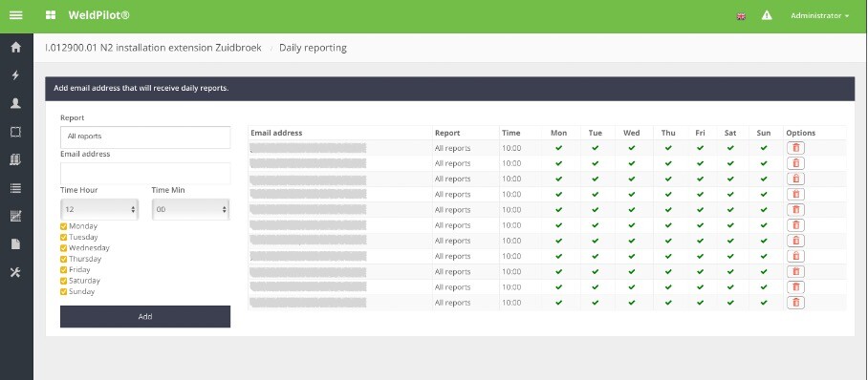The width and height of the screenshot is (868, 380).
Task: Click the Time column header
Action: pos(510,133)
